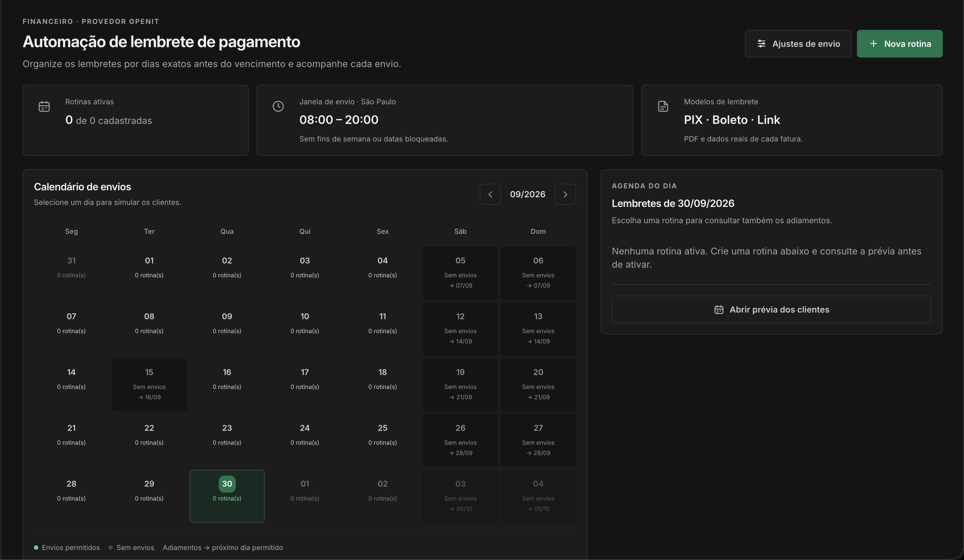This screenshot has width=964, height=560.
Task: Click the PIX · Boleto · Link models text
Action: click(732, 120)
